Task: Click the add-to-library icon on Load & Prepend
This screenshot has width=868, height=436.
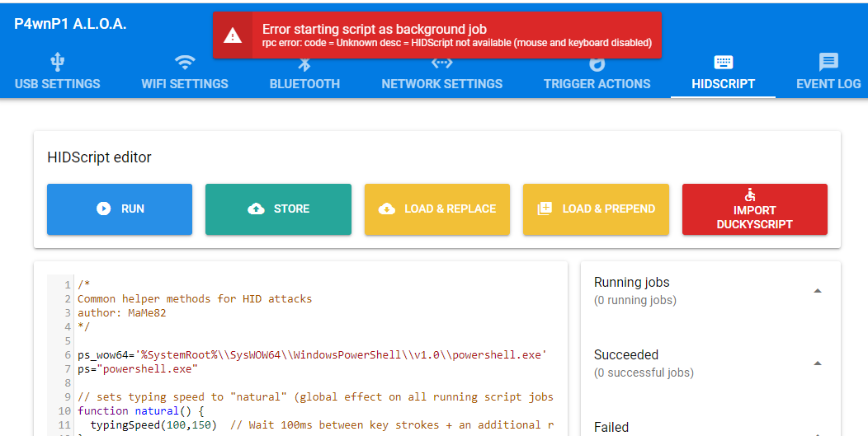Action: pos(545,209)
